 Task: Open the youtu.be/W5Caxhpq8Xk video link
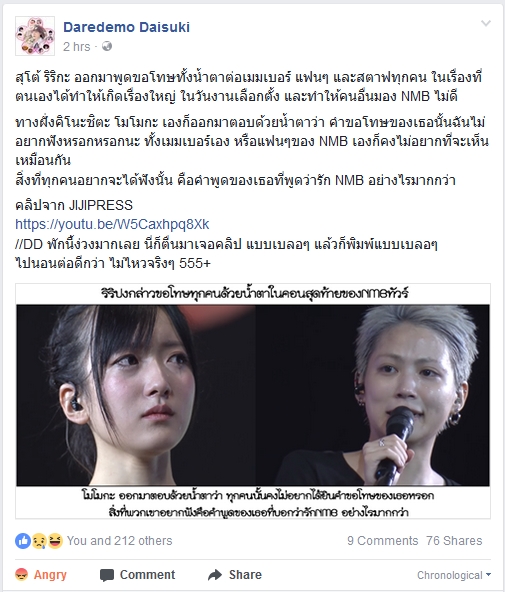tap(112, 224)
